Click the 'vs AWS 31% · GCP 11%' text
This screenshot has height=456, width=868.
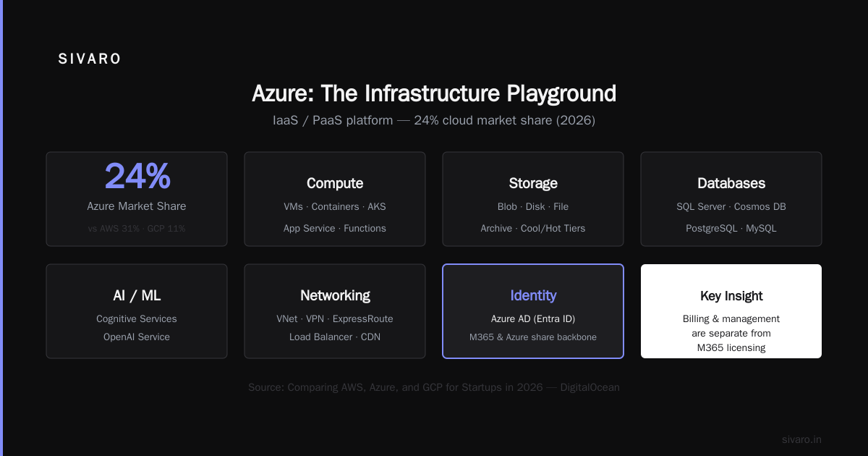pos(137,228)
